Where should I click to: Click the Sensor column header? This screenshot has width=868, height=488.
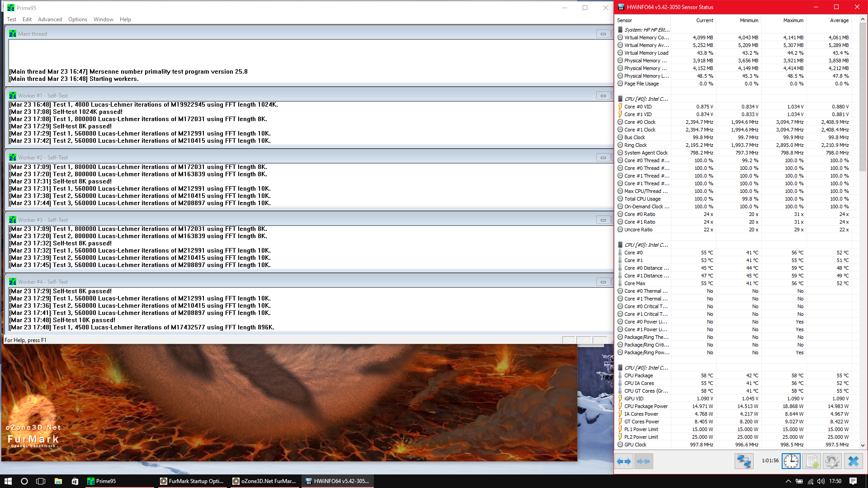pos(643,20)
